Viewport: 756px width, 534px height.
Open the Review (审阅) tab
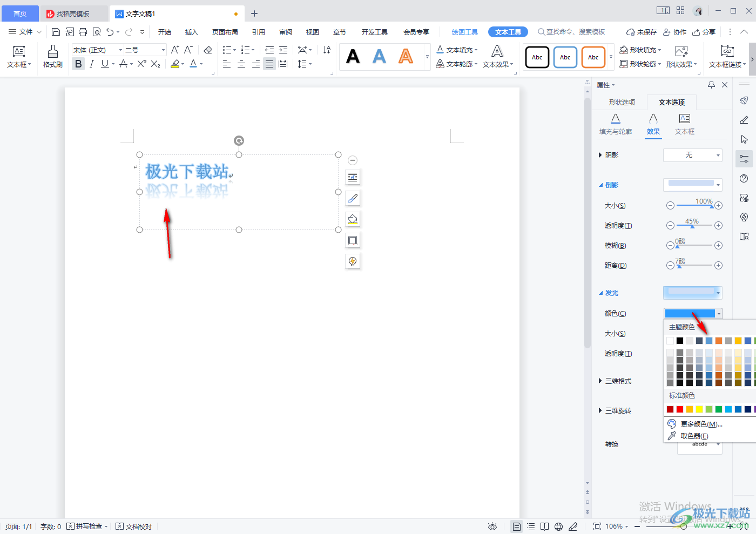click(286, 32)
